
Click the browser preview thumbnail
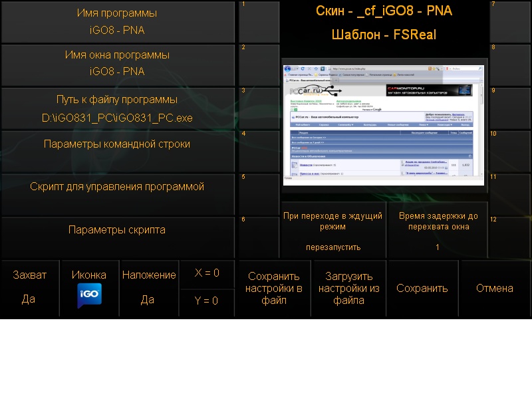click(x=384, y=125)
